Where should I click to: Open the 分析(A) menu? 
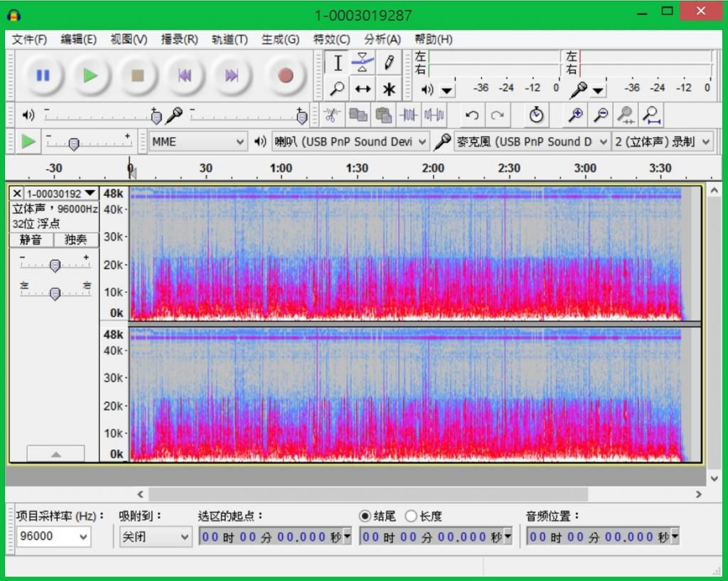382,39
